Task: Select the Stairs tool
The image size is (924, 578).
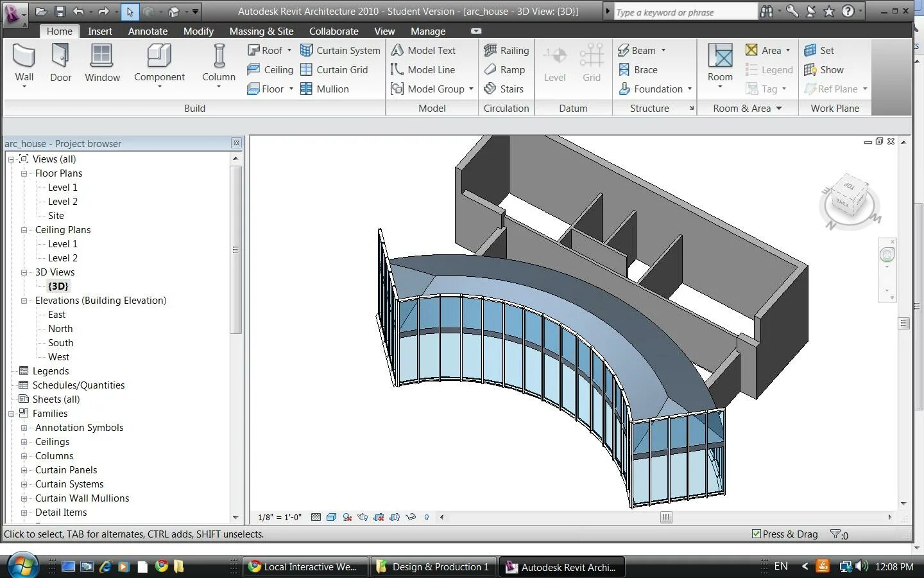Action: coord(506,89)
